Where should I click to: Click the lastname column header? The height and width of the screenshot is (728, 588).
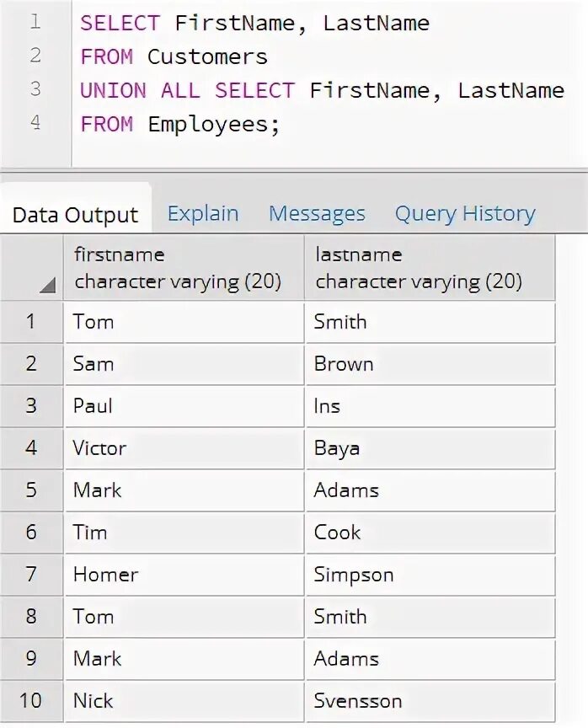coord(430,268)
